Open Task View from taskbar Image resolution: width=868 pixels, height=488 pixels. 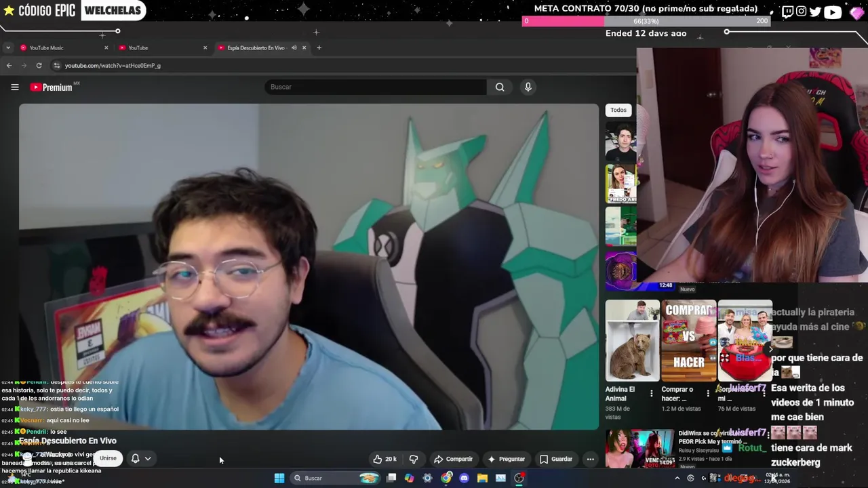391,478
